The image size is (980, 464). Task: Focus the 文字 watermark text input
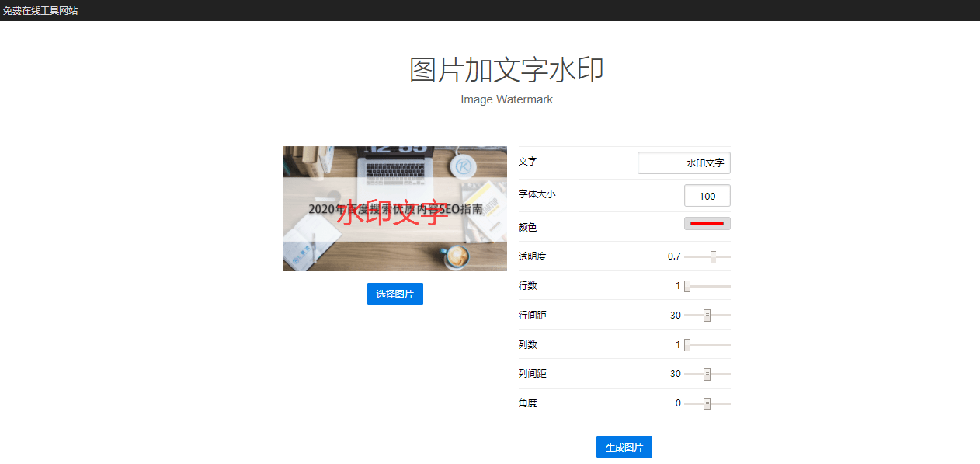click(x=684, y=163)
